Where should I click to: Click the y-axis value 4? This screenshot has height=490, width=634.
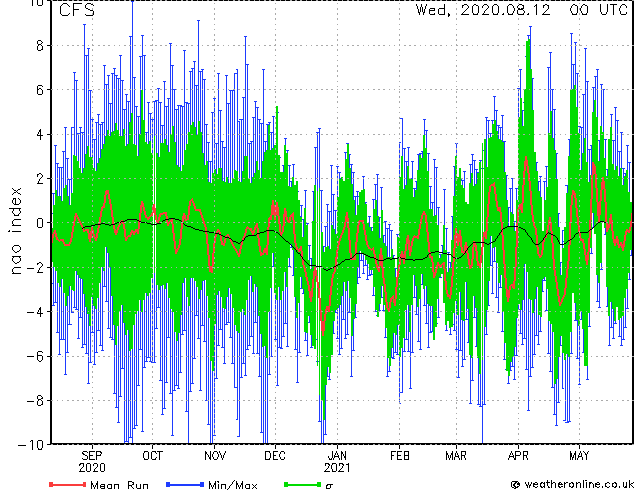(40, 135)
